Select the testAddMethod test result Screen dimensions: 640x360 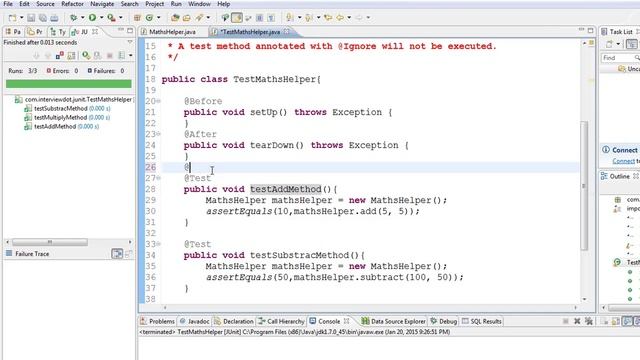(61, 127)
